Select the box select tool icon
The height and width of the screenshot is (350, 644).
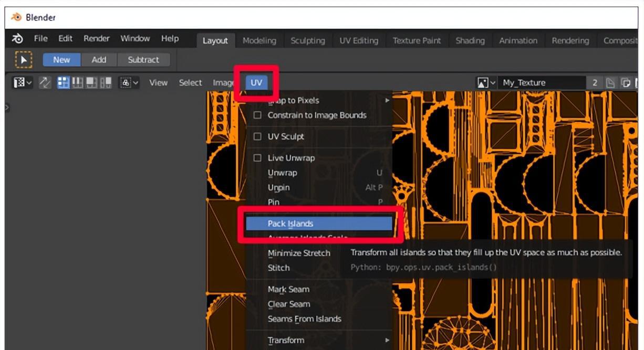[23, 60]
